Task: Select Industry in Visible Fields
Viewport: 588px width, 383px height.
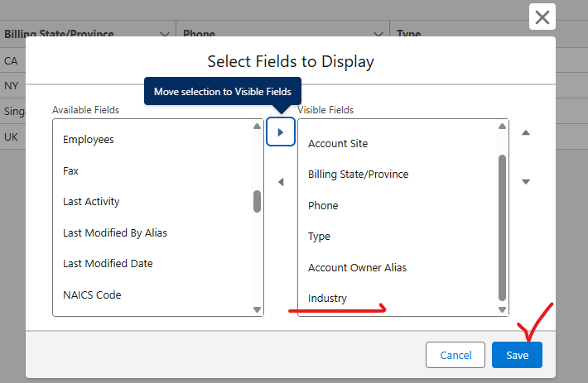Action: [327, 298]
